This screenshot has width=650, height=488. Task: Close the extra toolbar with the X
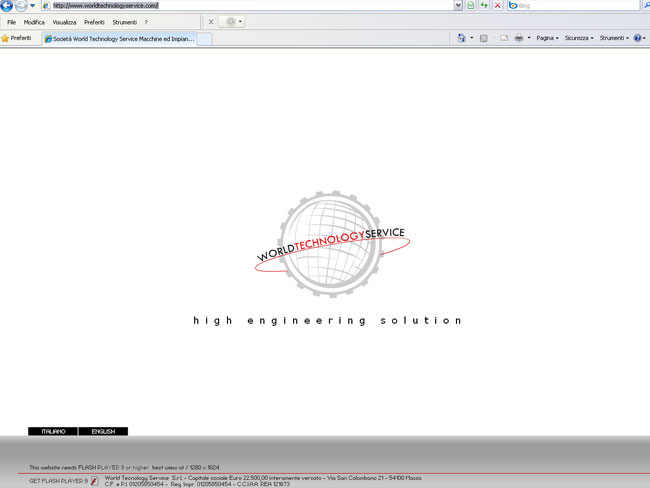211,22
